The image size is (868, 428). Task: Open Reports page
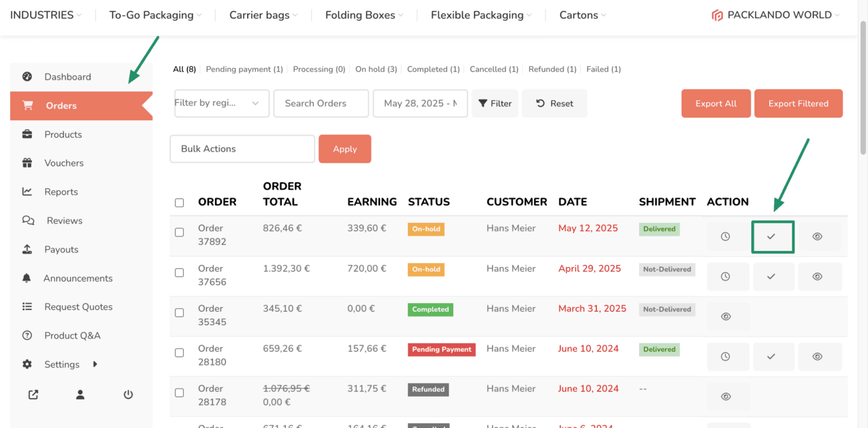click(x=61, y=192)
